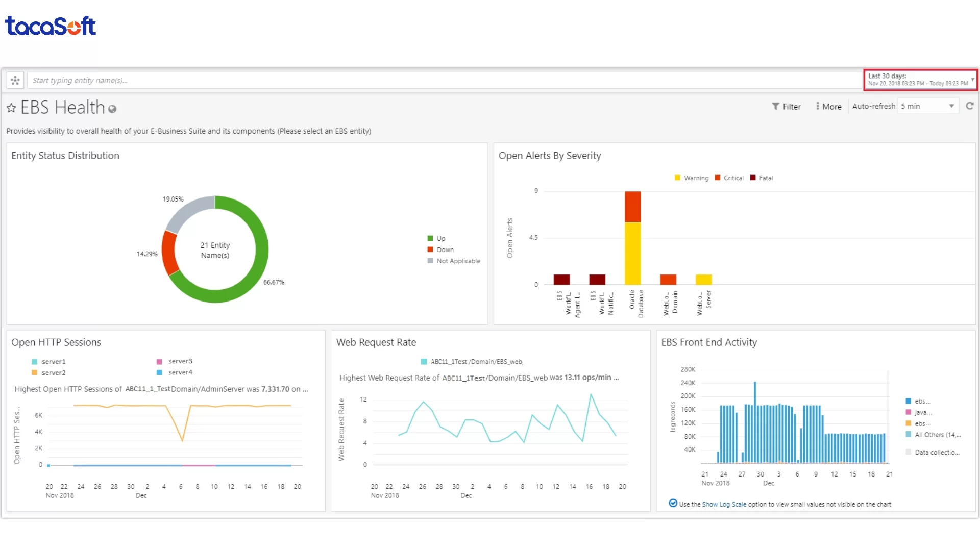
Task: Favorite EBS Health with the star icon
Action: pos(11,108)
